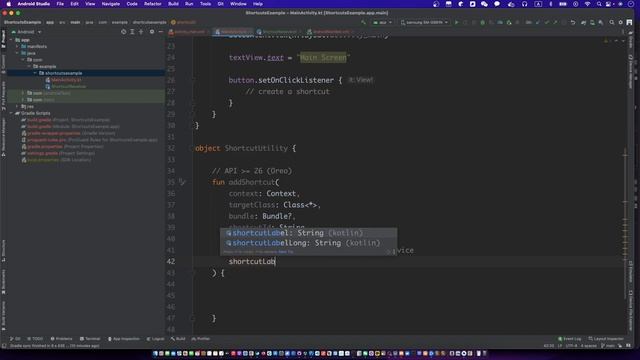The image size is (640, 360).
Task: Open the Resource Manager side stripe
Action: (x=3, y=138)
